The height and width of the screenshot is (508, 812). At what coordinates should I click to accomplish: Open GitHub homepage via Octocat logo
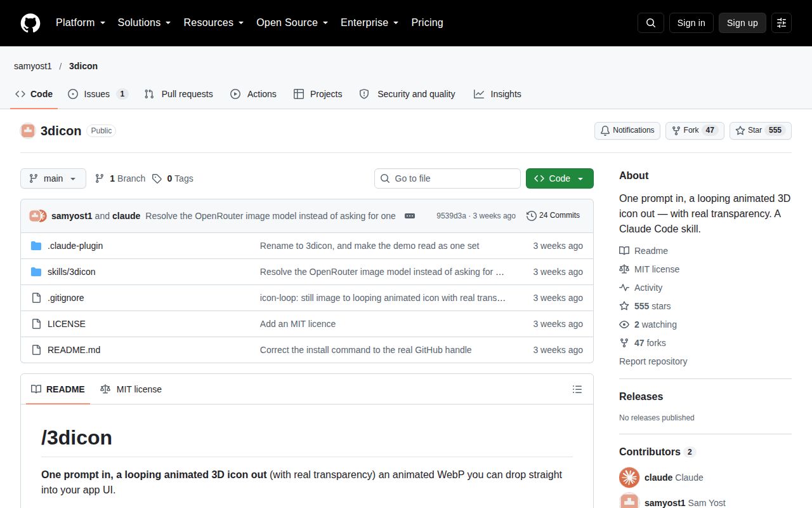pos(30,23)
